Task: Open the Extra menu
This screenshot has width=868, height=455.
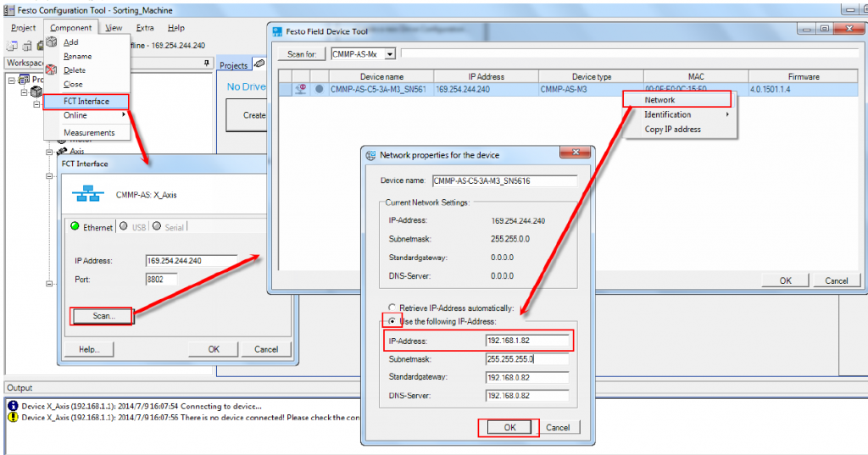Action: (145, 28)
